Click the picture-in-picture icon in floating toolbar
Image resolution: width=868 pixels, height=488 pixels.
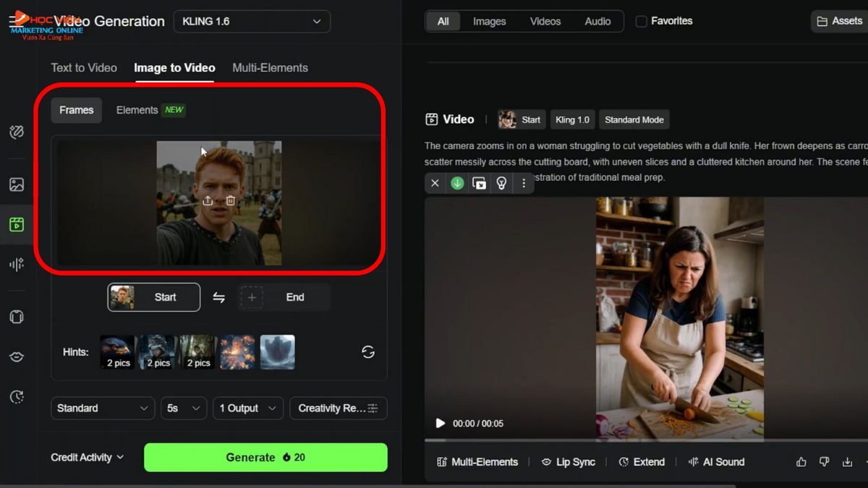479,183
